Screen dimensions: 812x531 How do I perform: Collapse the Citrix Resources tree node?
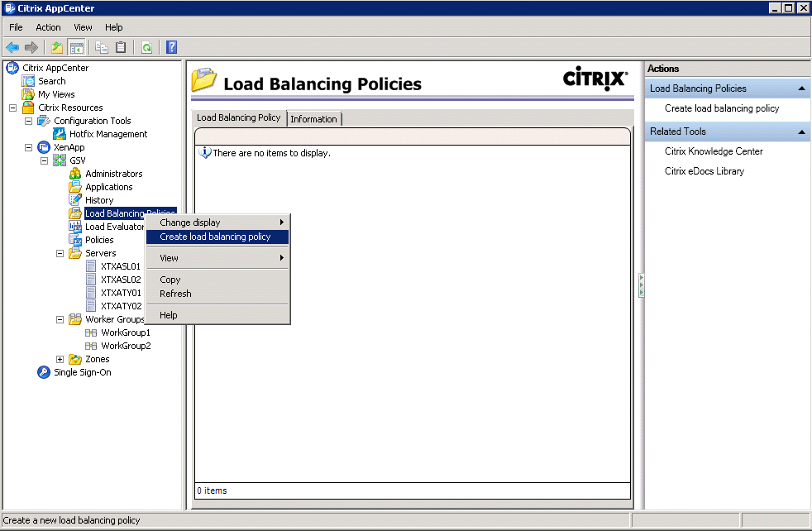tap(13, 108)
